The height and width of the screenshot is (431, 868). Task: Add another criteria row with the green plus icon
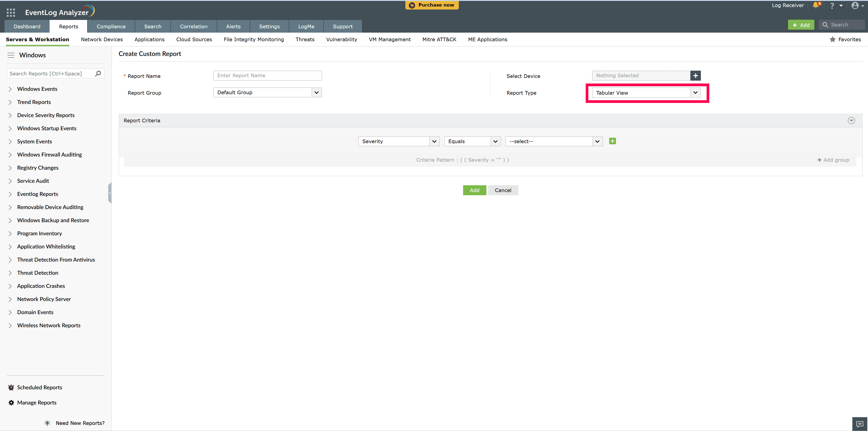(612, 141)
